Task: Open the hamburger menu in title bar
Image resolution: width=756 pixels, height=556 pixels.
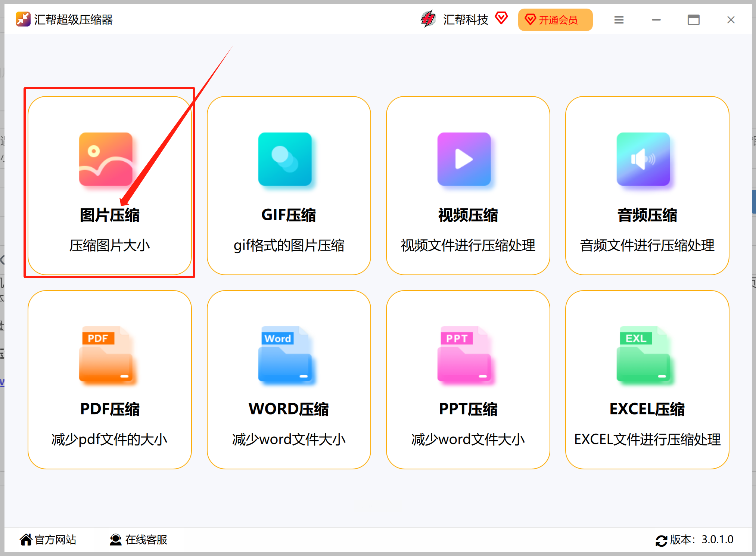Action: (619, 20)
